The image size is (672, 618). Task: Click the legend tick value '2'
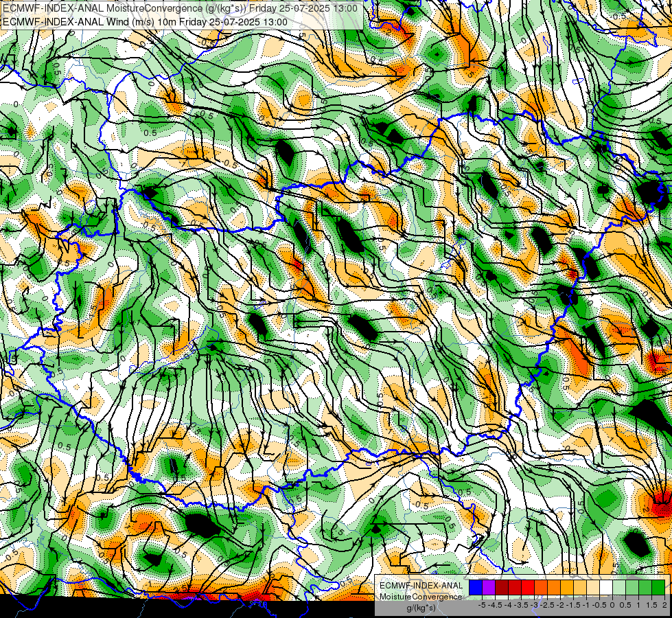[664, 605]
